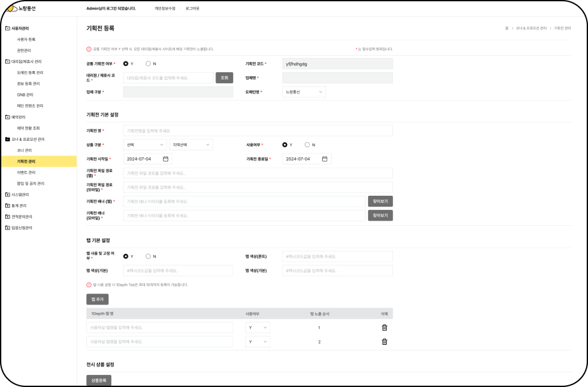This screenshot has width=588, height=387.
Task: Select N for 공통 기획전 여부
Action: [148, 63]
